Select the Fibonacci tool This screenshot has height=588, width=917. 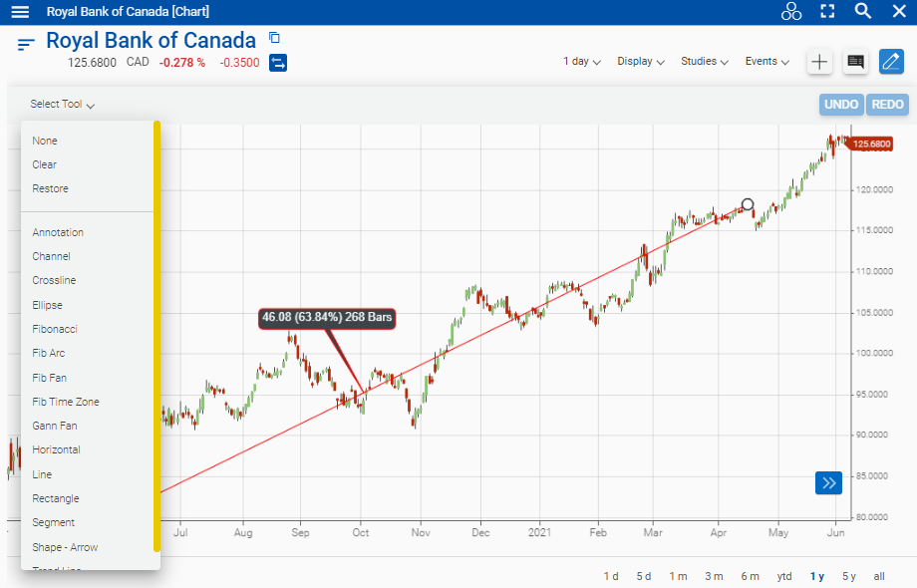[87, 329]
